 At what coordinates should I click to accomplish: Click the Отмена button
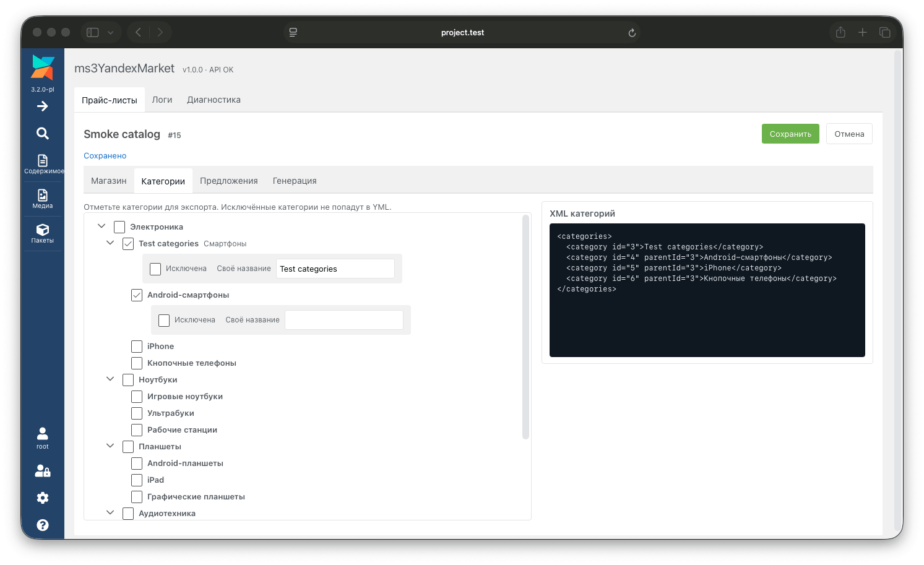pyautogui.click(x=849, y=134)
